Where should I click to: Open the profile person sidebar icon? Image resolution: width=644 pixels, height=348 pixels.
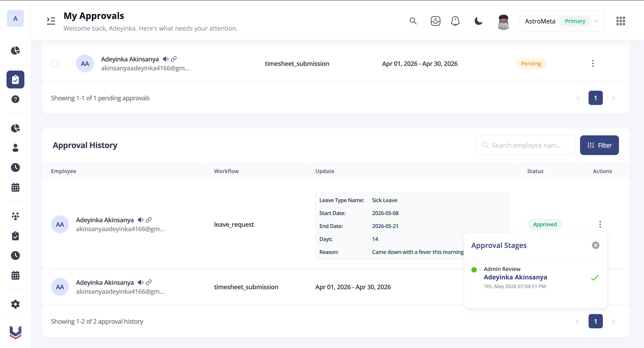(x=15, y=148)
